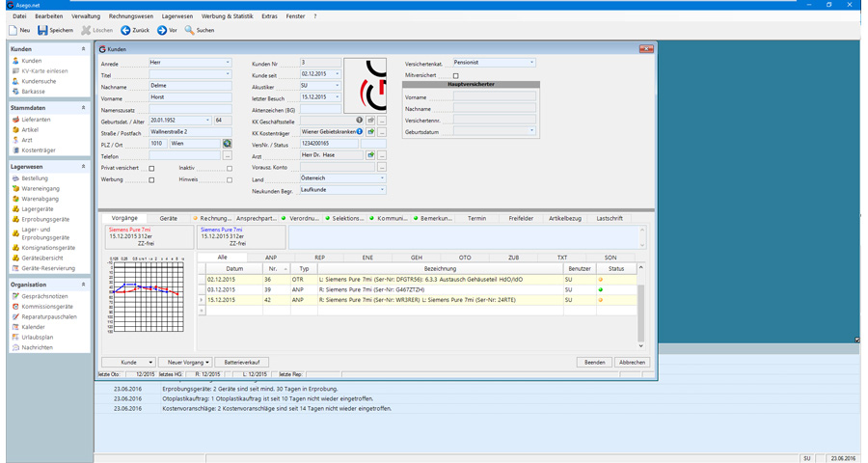The width and height of the screenshot is (868, 463).
Task: Open the Versichertenkat. dropdown showing Pensionist
Action: pyautogui.click(x=532, y=63)
